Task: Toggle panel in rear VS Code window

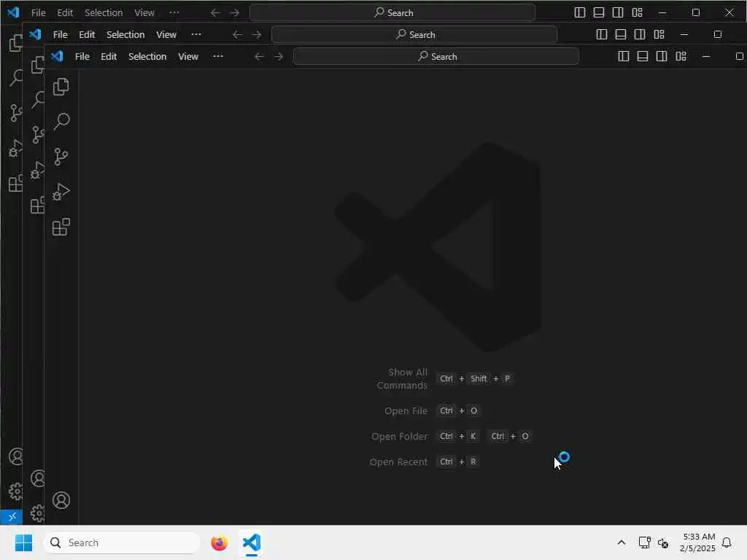Action: click(598, 13)
